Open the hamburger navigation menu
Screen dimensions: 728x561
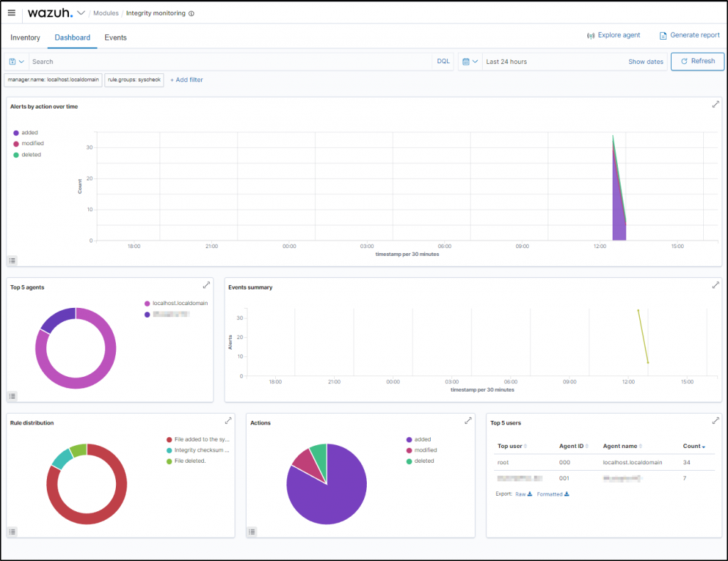[x=11, y=13]
